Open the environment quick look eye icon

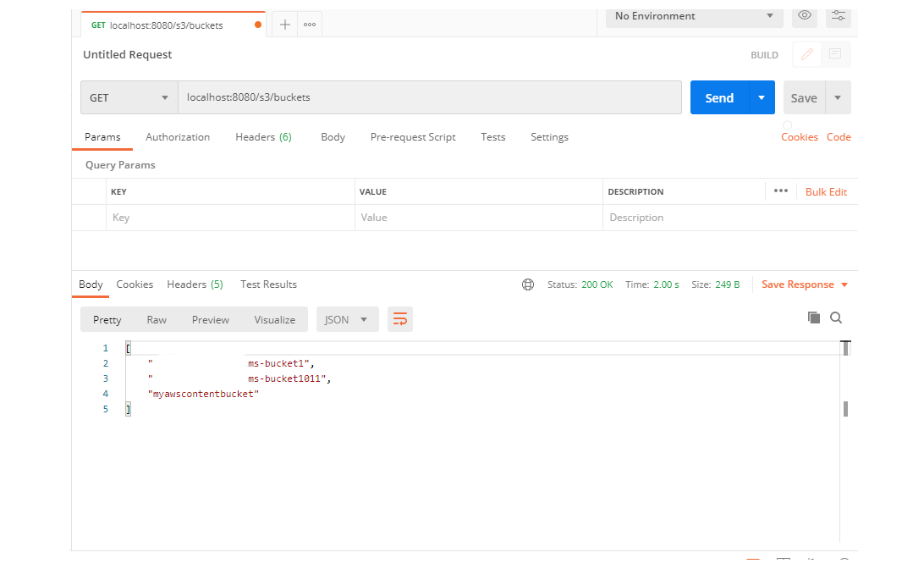(804, 16)
